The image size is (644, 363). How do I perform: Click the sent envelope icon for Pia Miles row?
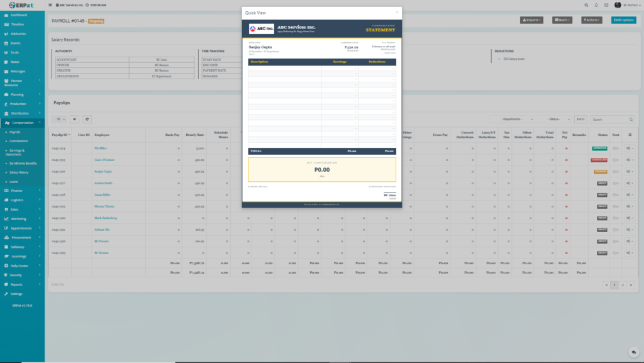615,148
